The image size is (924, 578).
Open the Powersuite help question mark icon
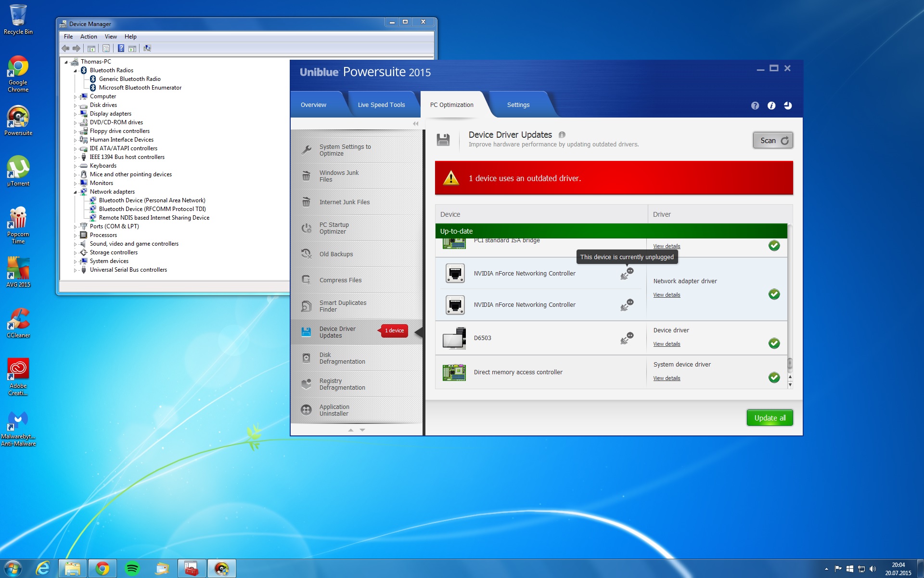[755, 105]
